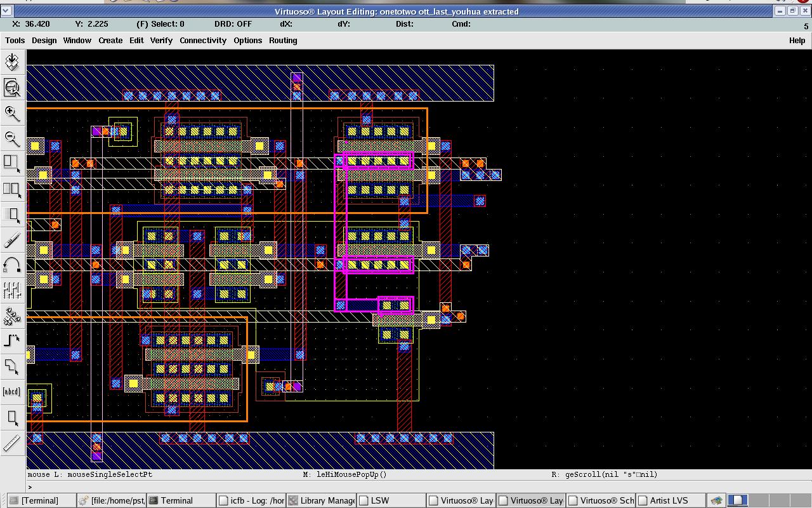
Task: Open the Verify menu
Action: point(161,40)
